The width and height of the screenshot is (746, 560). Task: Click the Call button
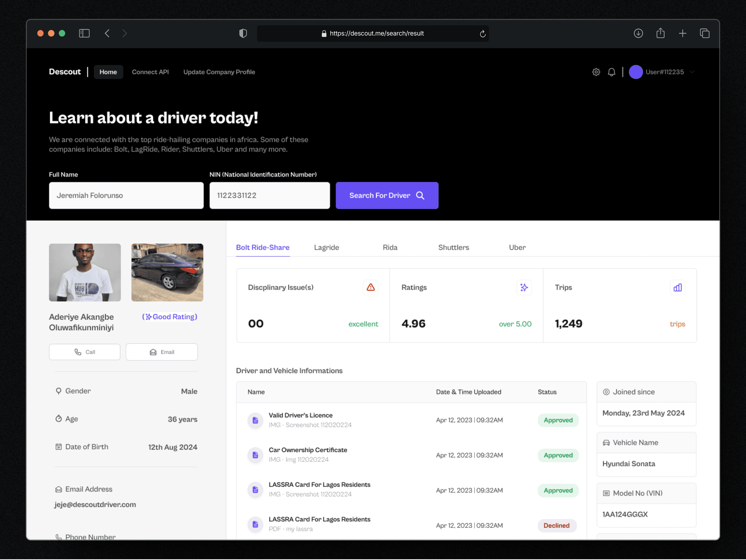(84, 352)
